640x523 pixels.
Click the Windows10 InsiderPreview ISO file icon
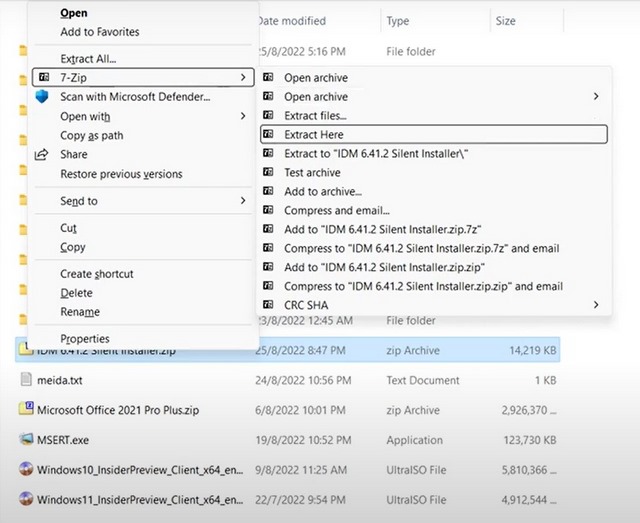[27, 468]
